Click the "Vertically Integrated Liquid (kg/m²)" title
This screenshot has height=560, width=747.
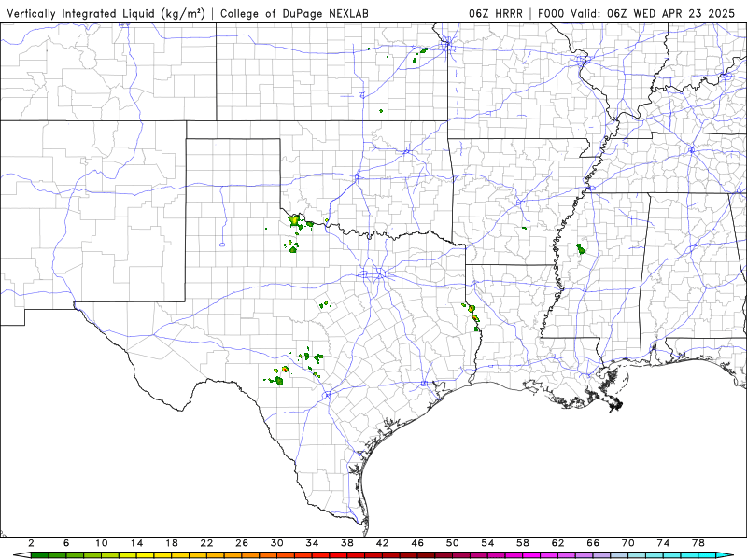(x=106, y=13)
